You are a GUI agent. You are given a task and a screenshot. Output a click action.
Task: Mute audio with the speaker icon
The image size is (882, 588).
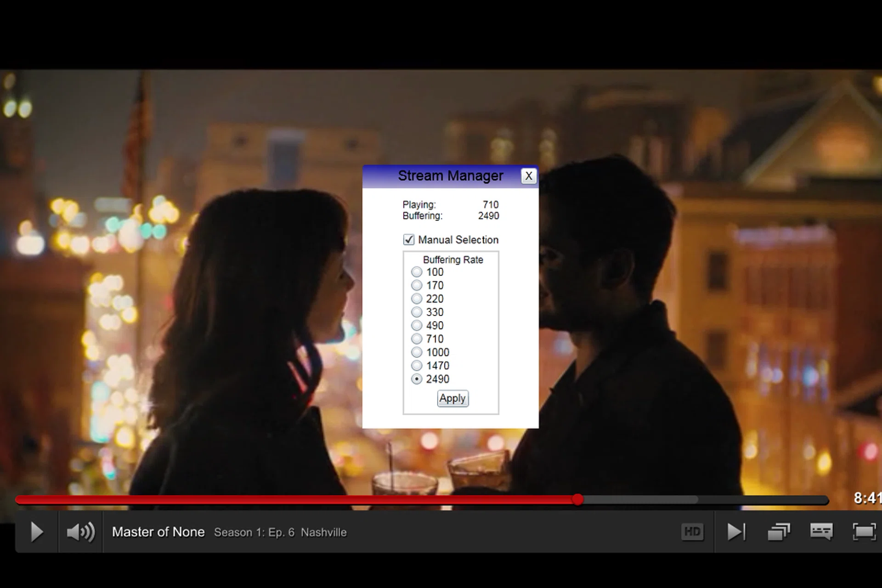click(80, 532)
